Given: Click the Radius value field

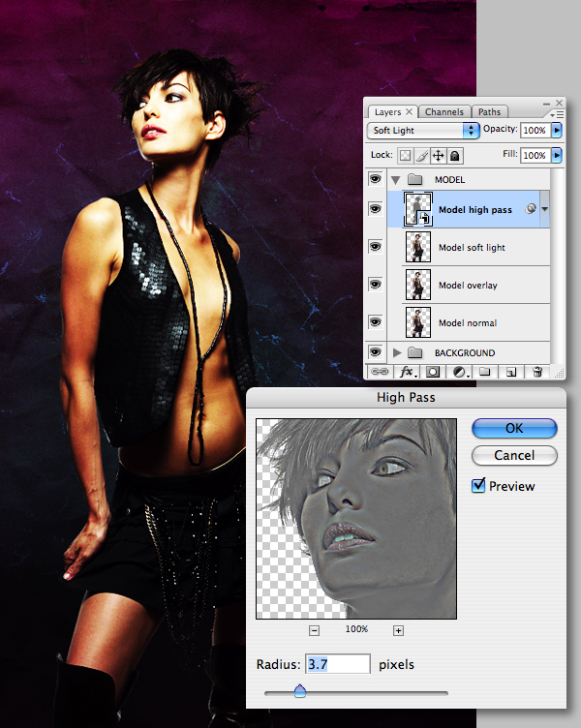Looking at the screenshot, I should pyautogui.click(x=338, y=664).
